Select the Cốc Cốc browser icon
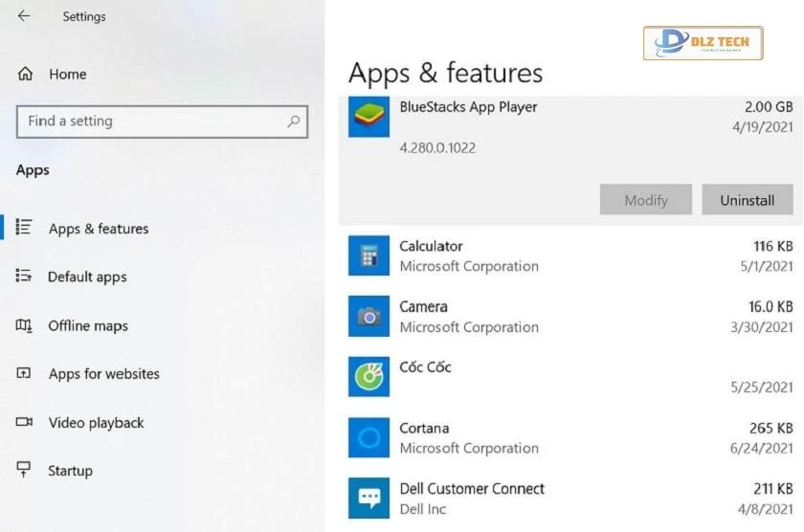This screenshot has width=804, height=532. [368, 377]
